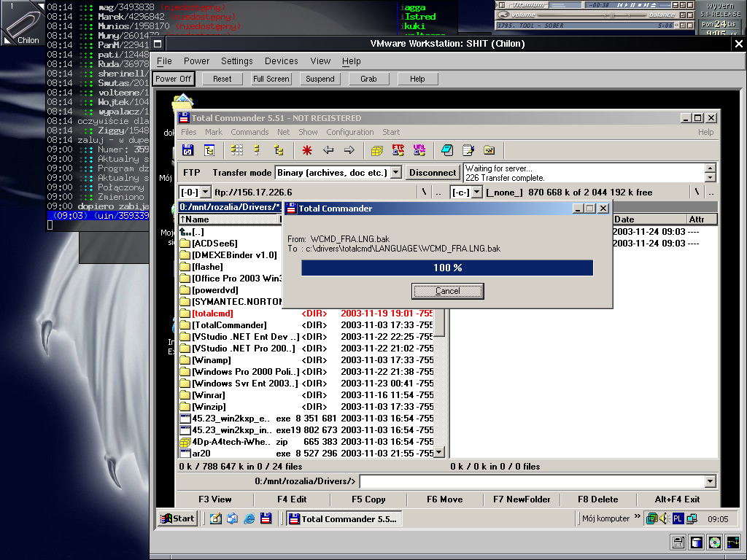Click the Reread source (red asterisk) icon

click(x=307, y=150)
